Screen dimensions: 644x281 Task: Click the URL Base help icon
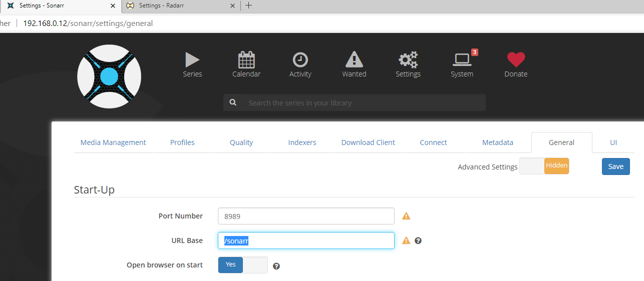418,240
